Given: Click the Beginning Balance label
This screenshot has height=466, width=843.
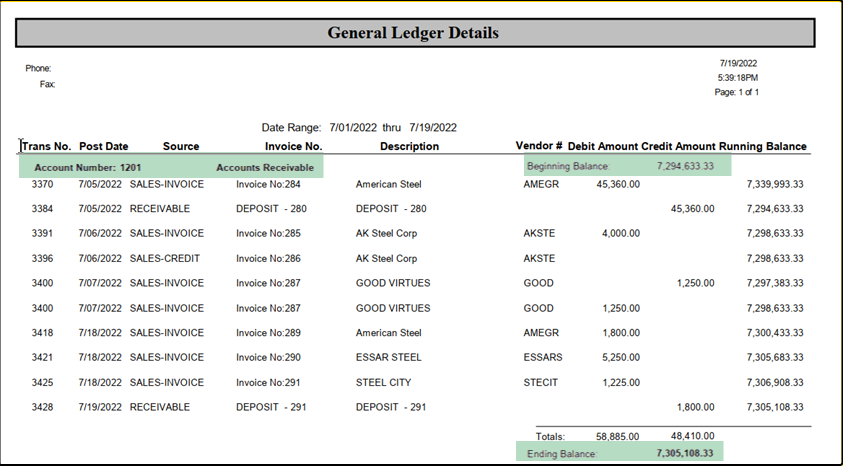Looking at the screenshot, I should [x=568, y=166].
